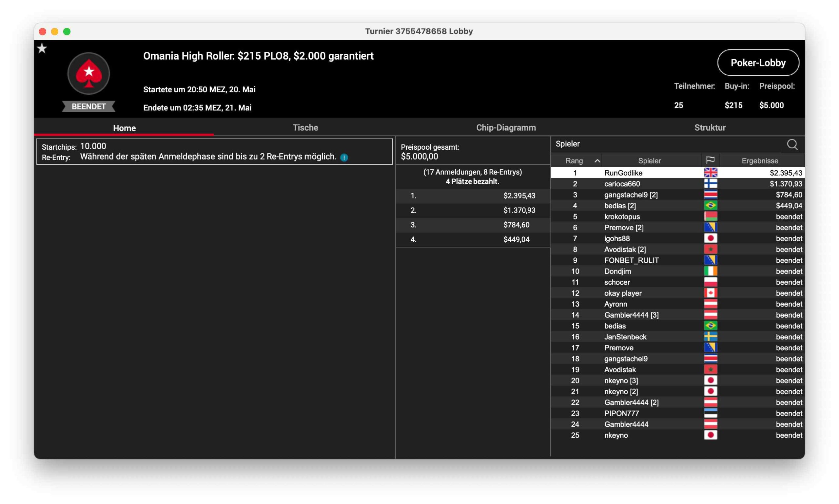The image size is (839, 504).
Task: Open the Struktur tab
Action: click(710, 128)
